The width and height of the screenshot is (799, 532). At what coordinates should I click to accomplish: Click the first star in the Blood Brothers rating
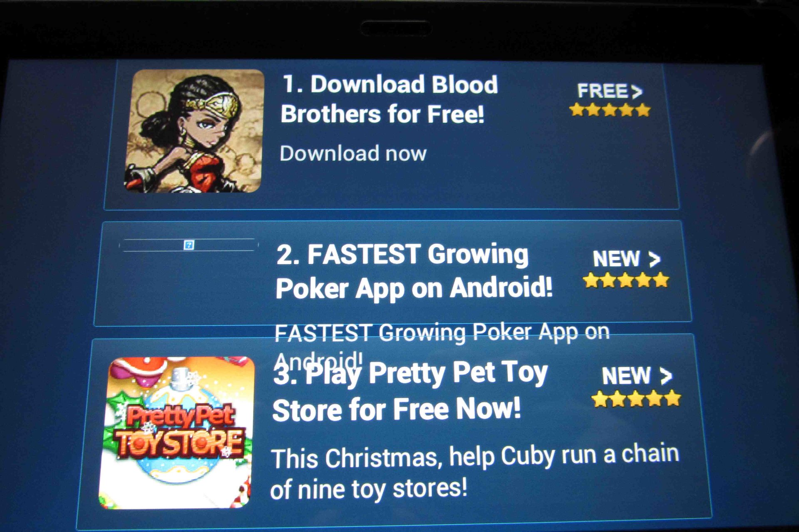577,110
